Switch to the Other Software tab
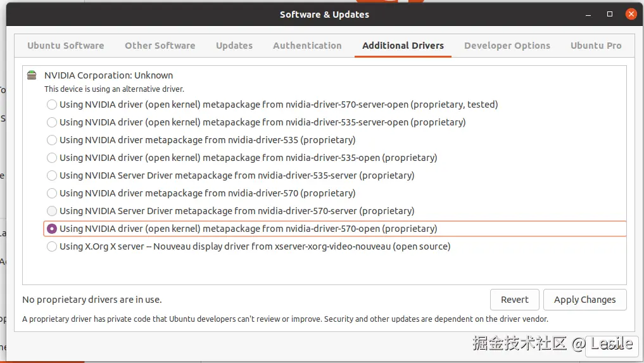Image resolution: width=644 pixels, height=363 pixels. pos(160,46)
